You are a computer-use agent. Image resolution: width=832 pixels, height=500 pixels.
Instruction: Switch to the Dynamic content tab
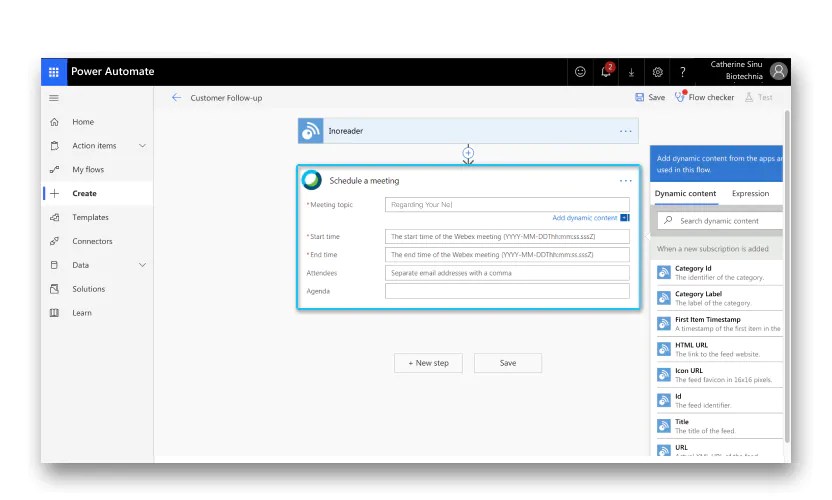click(x=685, y=193)
